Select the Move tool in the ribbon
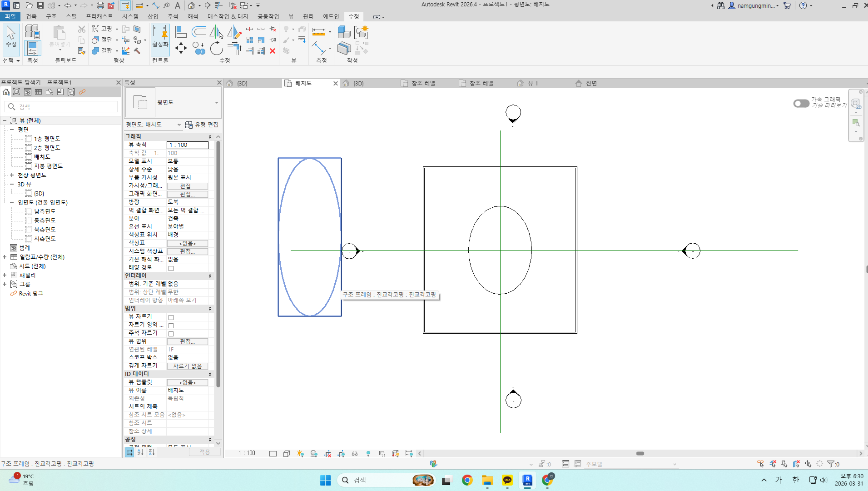The image size is (868, 491). tap(181, 48)
